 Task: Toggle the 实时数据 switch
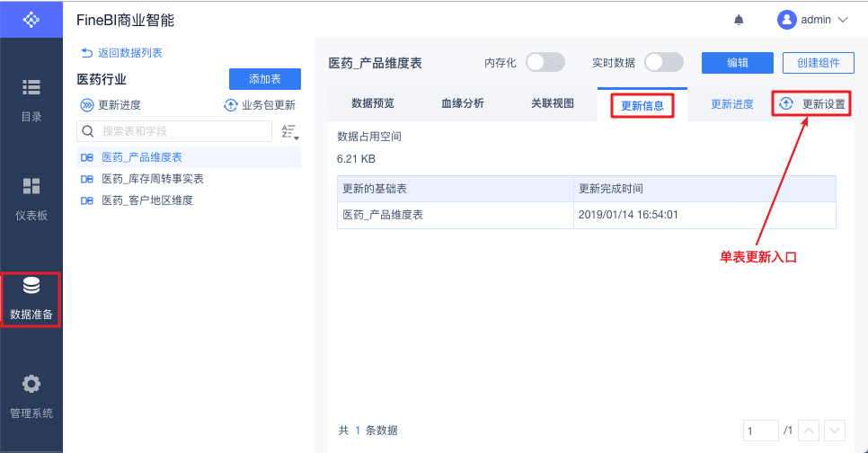coord(663,62)
